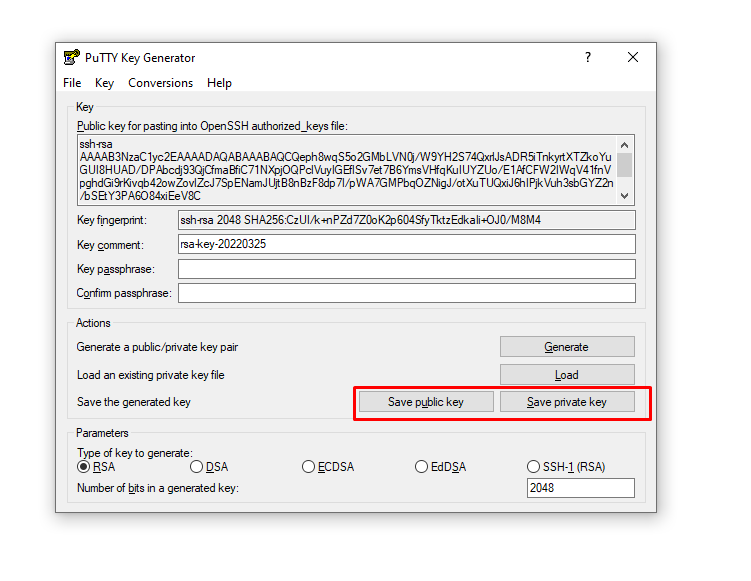This screenshot has width=751, height=581.
Task: Select the DSA key type
Action: click(209, 467)
